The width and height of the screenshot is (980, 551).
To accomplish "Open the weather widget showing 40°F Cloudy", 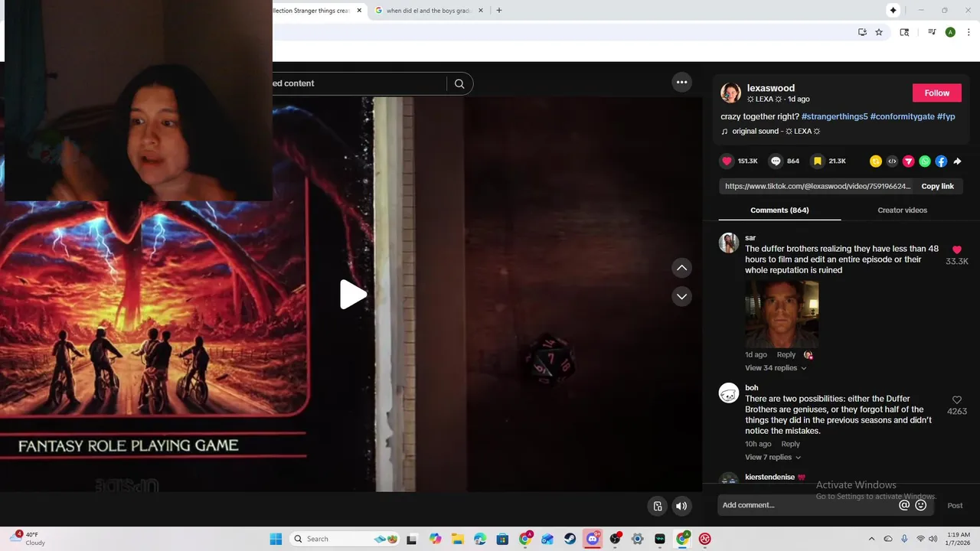I will coord(29,539).
